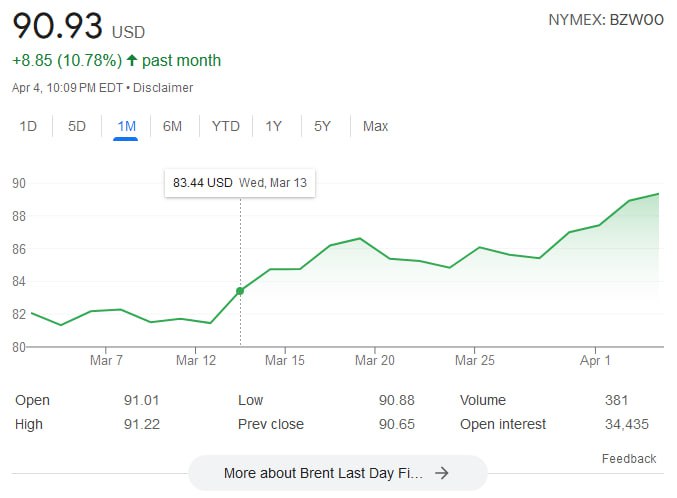The width and height of the screenshot is (677, 498).
Task: Click the chart line near Mar 20
Action: pos(375,249)
